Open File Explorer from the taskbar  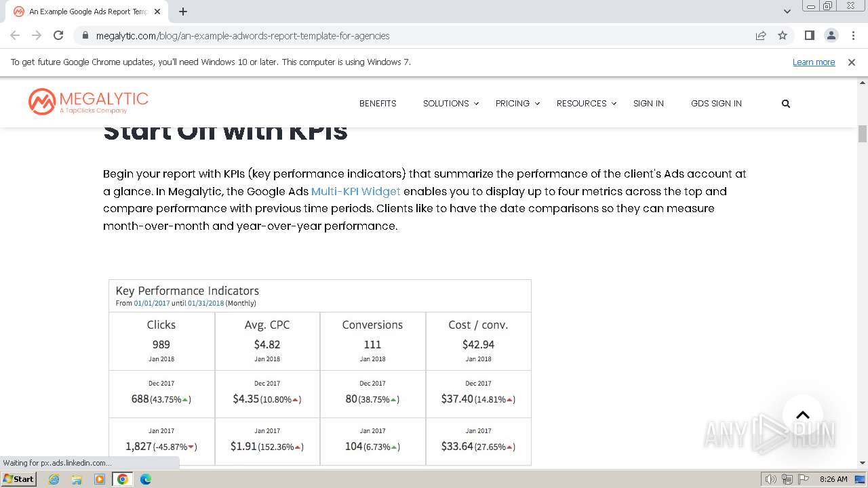[x=77, y=479]
